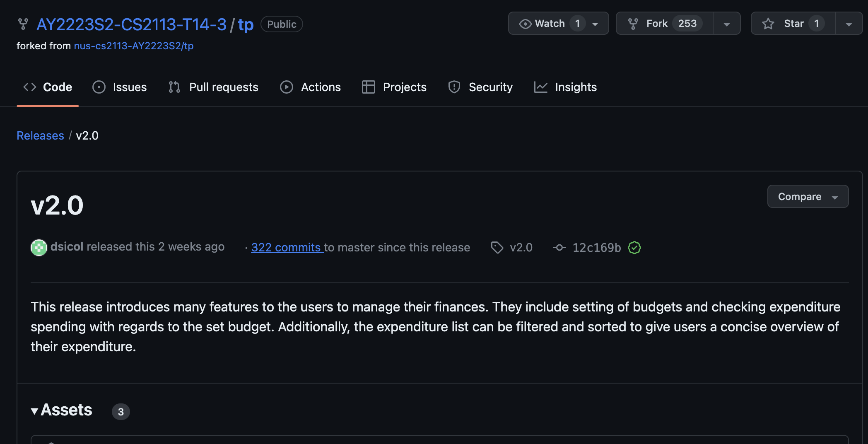Viewport: 868px width, 444px height.
Task: Click the tag icon next to v2.0
Action: (x=497, y=247)
